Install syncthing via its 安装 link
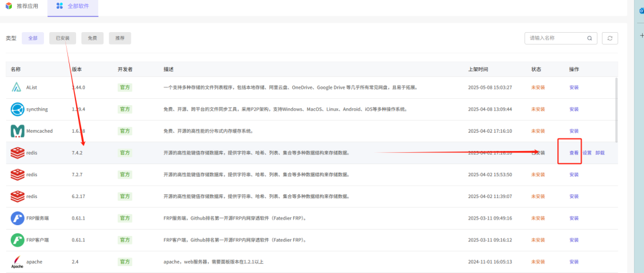Viewport: 644px width, 273px height. click(x=574, y=109)
